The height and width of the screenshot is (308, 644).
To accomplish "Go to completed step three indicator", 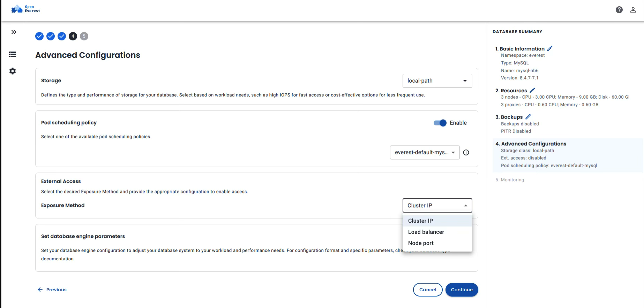I will pos(62,36).
